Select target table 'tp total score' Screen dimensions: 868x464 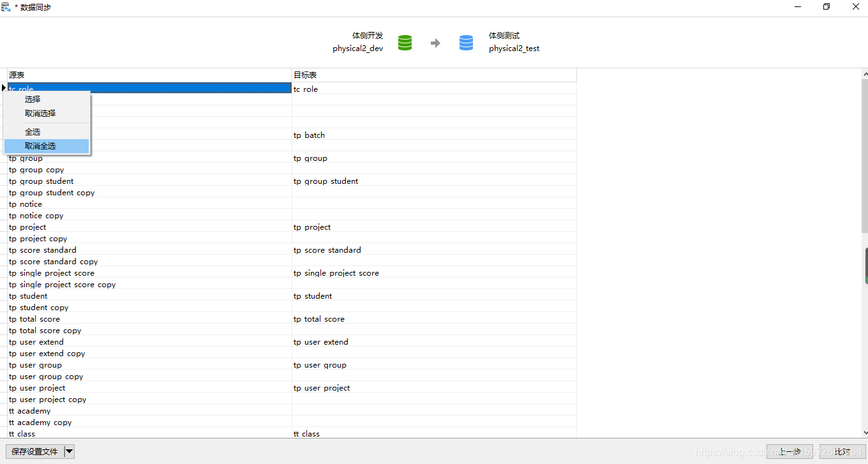point(434,319)
